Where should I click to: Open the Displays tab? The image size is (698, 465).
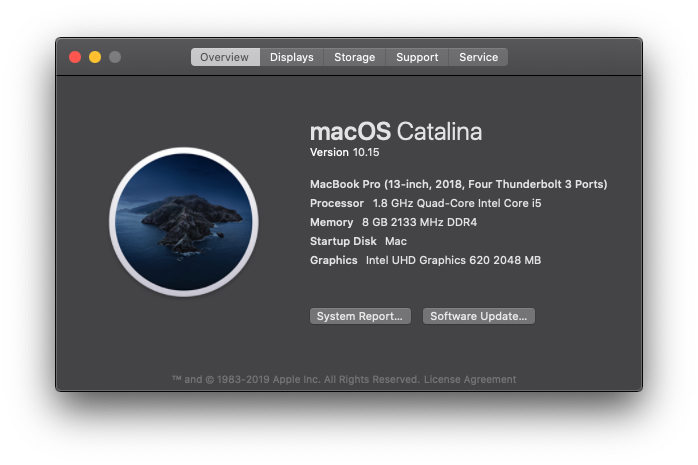click(292, 57)
